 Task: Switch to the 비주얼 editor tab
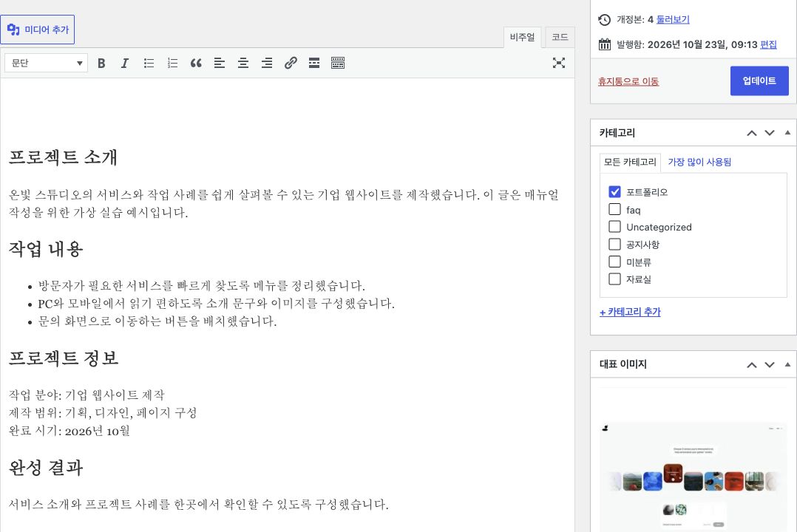(x=522, y=37)
